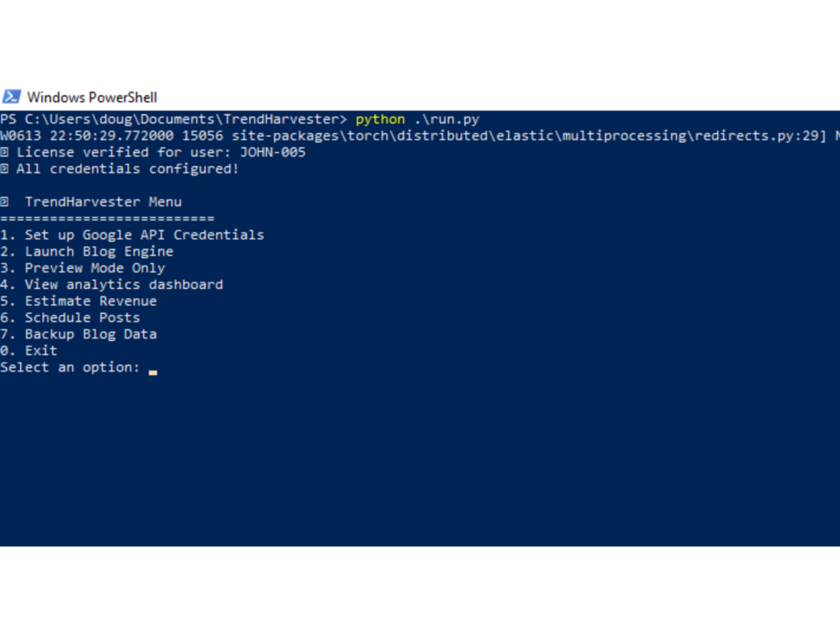This screenshot has width=840, height=630.
Task: Click the glyph icon before All credentials configured
Action: click(x=4, y=170)
